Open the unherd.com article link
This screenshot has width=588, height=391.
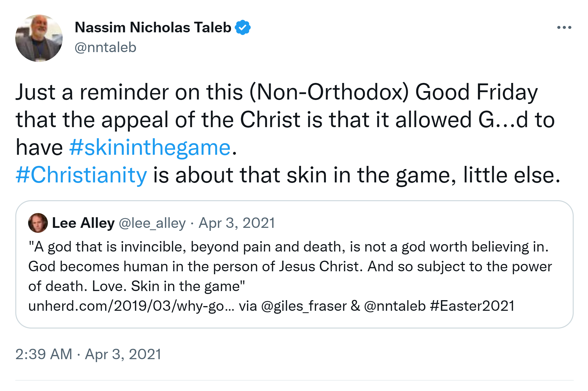(x=131, y=306)
